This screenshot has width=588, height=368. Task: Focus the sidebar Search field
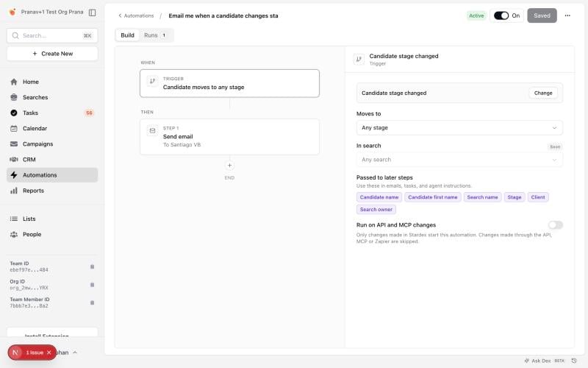click(x=52, y=35)
